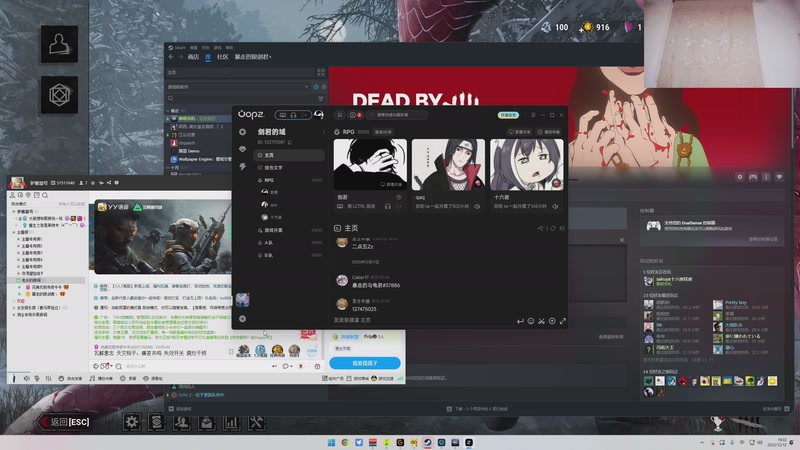800x450 pixels.
Task: Click the diamond icon in Oopz left rail
Action: click(x=242, y=149)
